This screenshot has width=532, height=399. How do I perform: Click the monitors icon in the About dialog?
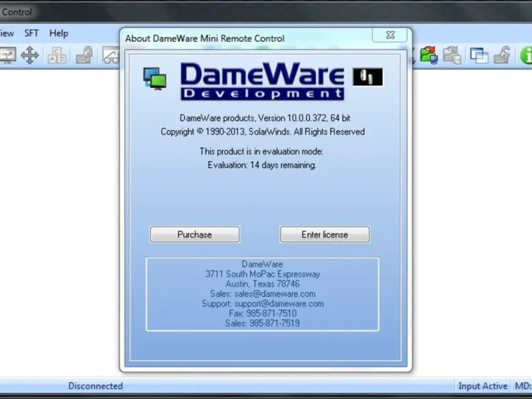[x=155, y=78]
